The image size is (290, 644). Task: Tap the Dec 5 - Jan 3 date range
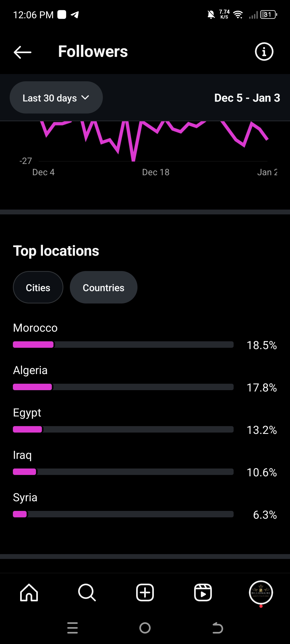(247, 98)
